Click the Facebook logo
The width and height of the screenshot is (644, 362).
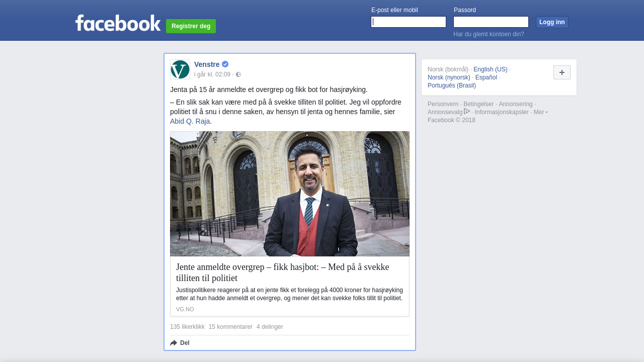pos(118,23)
